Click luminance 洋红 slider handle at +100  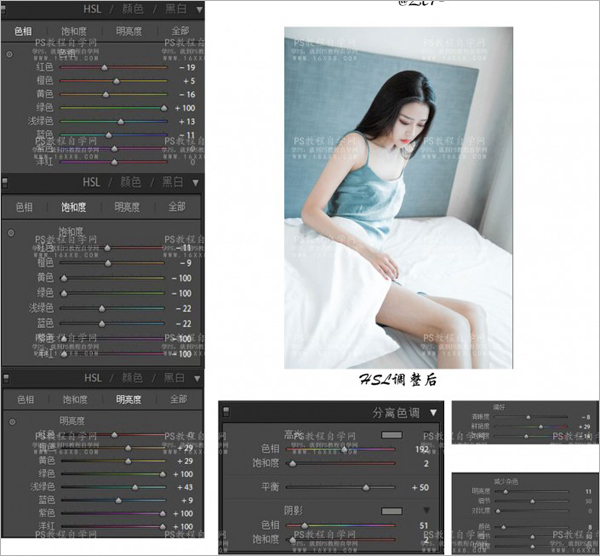click(163, 527)
